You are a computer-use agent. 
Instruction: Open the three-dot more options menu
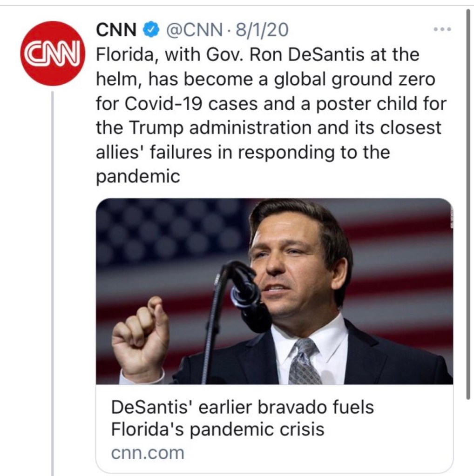(442, 29)
